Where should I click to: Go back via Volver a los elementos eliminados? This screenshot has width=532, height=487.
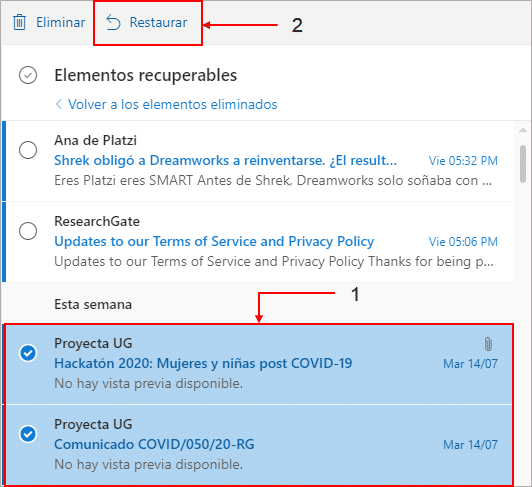pos(173,104)
